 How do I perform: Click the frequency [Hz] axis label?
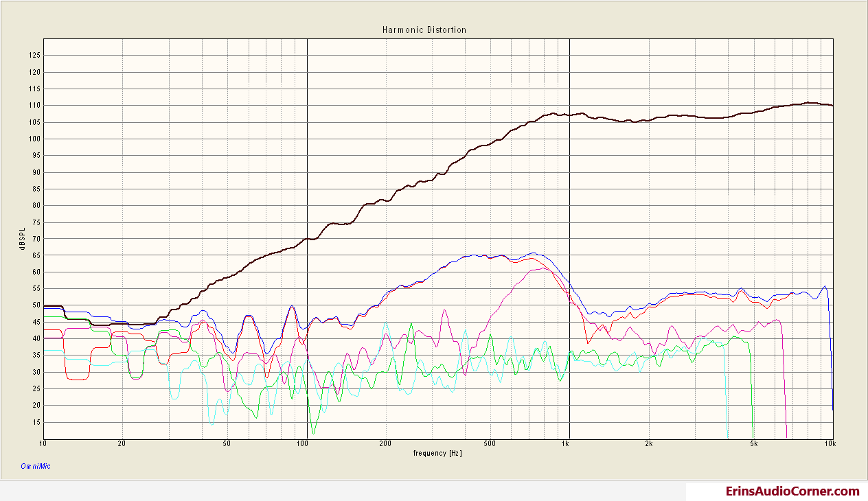pyautogui.click(x=437, y=454)
